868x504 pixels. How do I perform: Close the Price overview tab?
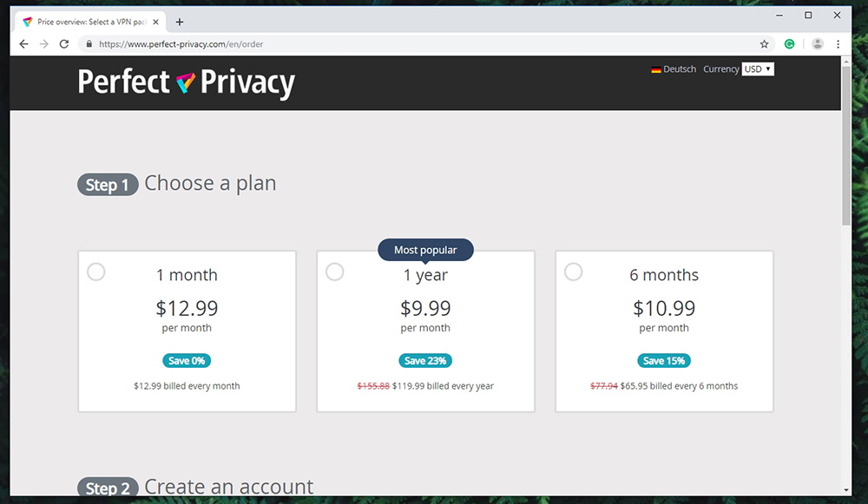click(155, 23)
